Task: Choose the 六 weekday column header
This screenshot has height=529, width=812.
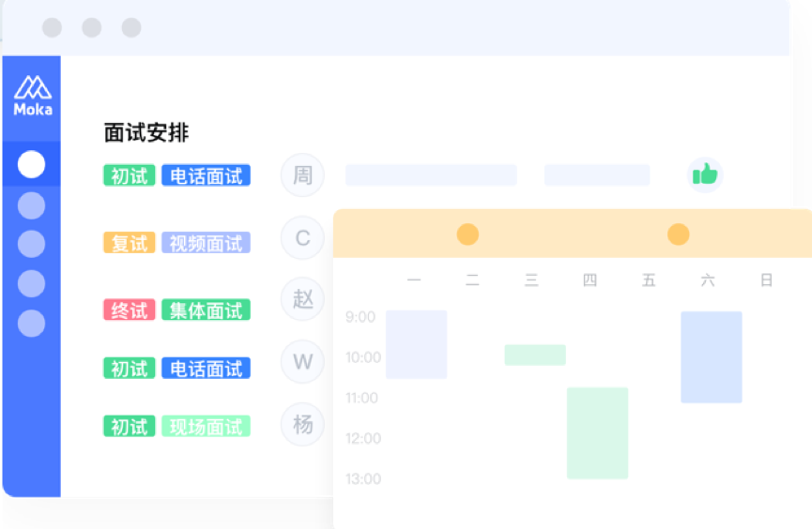Action: click(708, 280)
